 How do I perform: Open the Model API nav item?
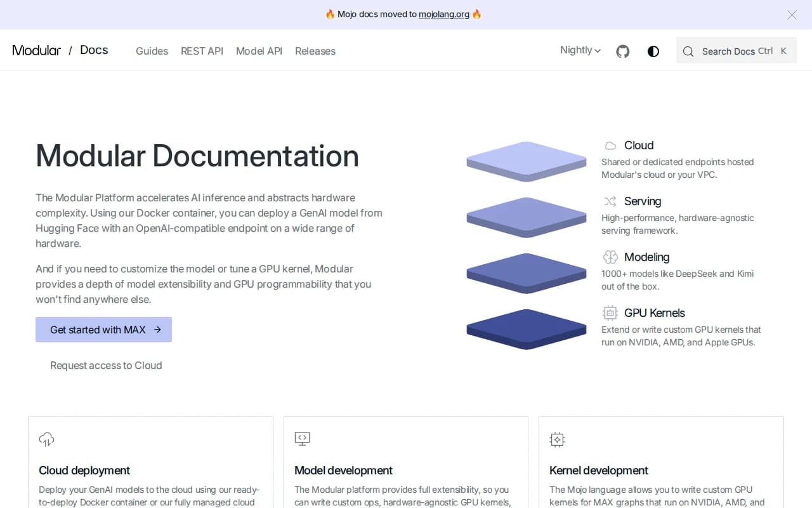(x=259, y=51)
